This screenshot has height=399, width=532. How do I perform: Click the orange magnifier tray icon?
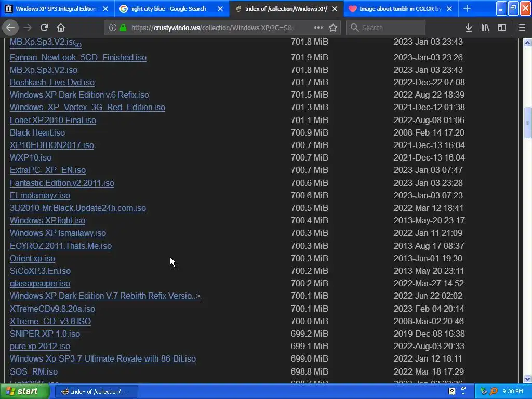[494, 391]
